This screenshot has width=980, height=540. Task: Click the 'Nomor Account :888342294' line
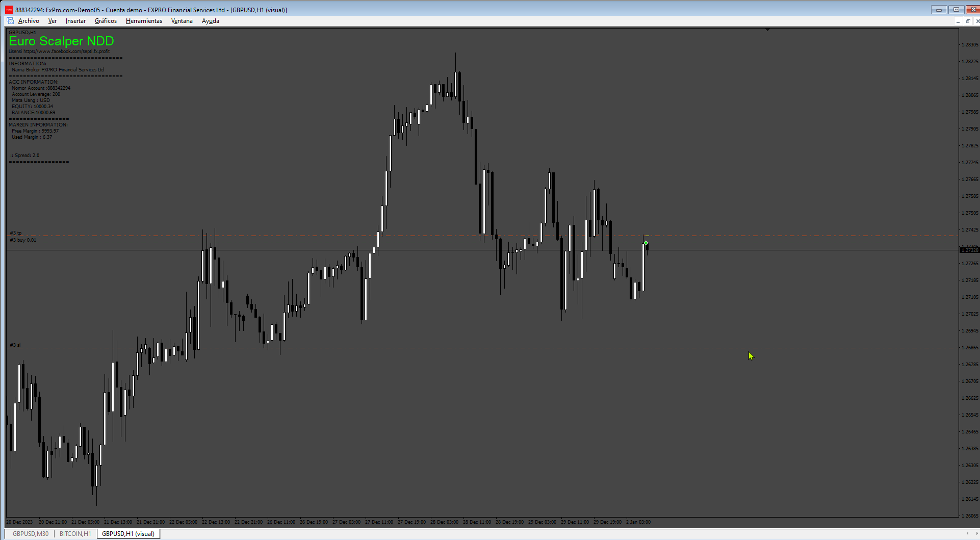[41, 88]
